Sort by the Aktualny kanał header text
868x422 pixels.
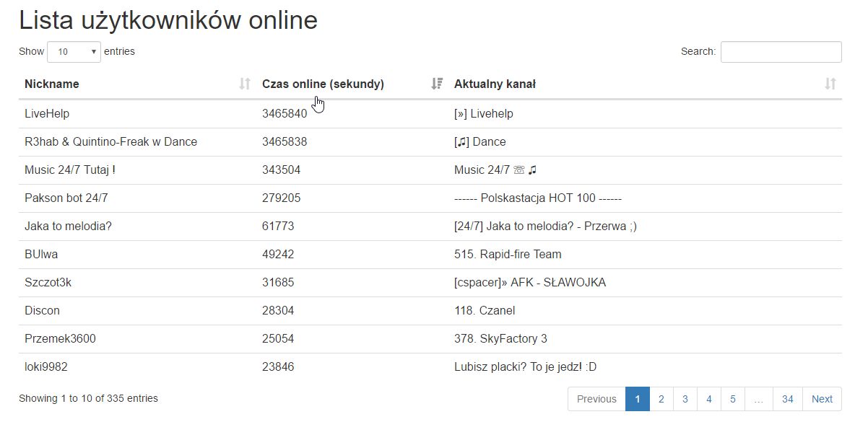click(495, 84)
